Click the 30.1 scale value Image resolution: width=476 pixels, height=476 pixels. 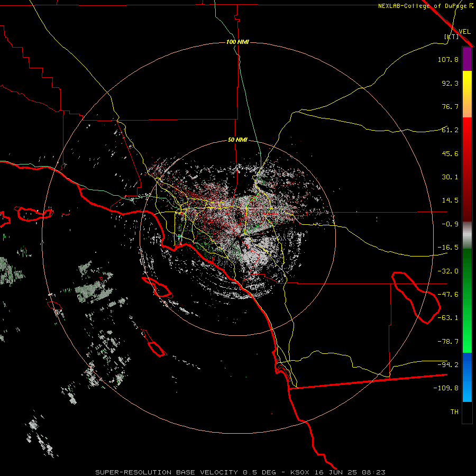click(x=450, y=177)
